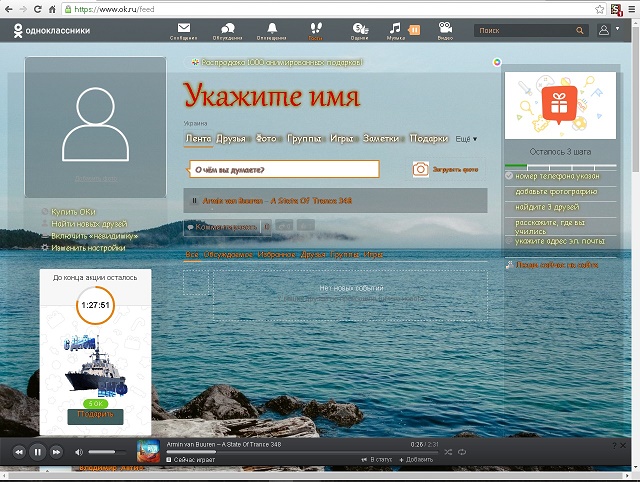Select the Подарки tab
640x482 pixels.
coord(429,139)
